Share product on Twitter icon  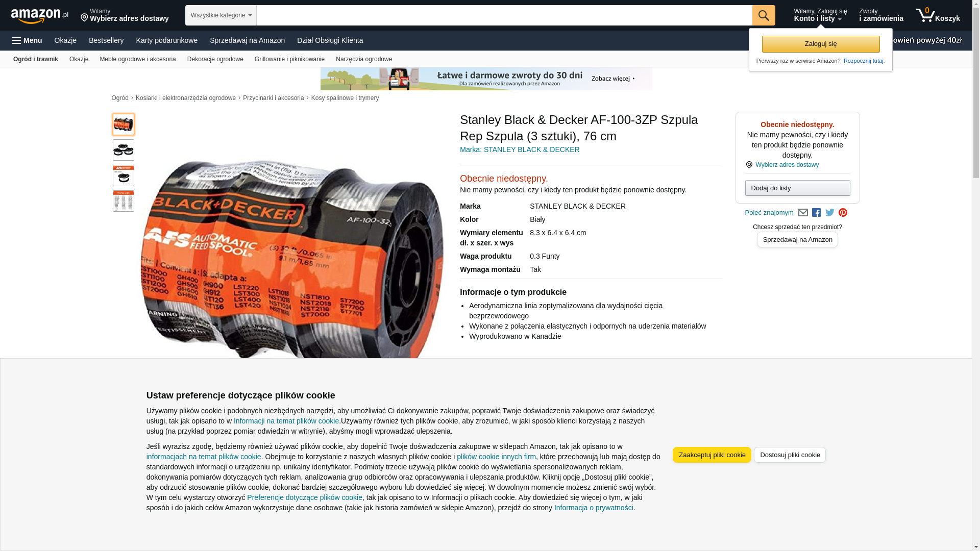830,213
